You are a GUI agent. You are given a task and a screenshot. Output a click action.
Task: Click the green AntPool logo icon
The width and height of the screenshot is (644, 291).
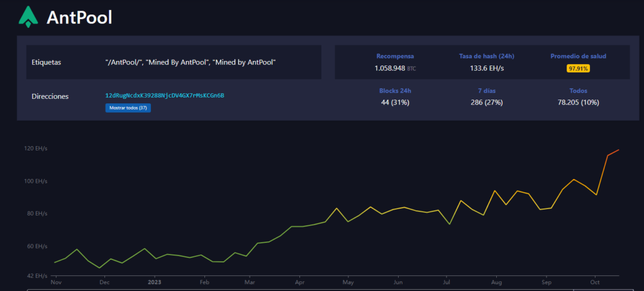(x=28, y=17)
